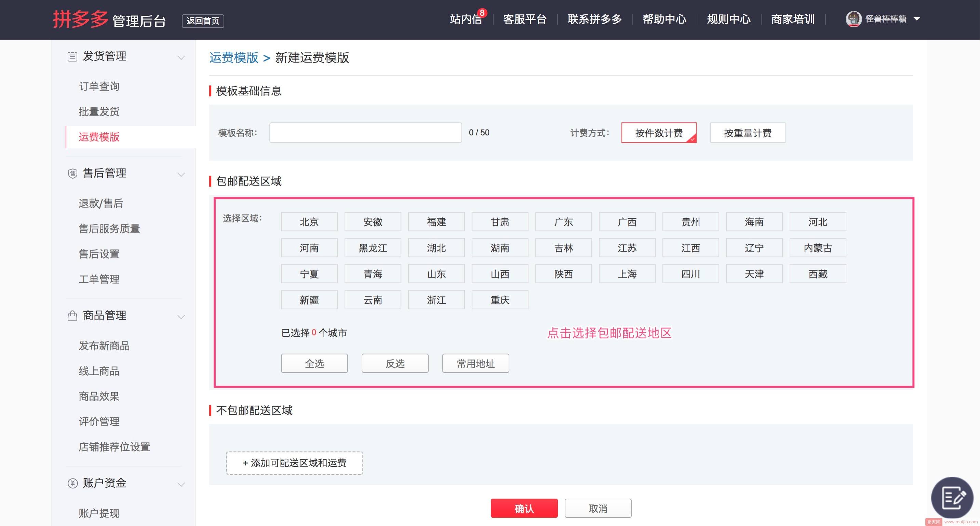Toggle the 黑龙江 region

(x=373, y=248)
